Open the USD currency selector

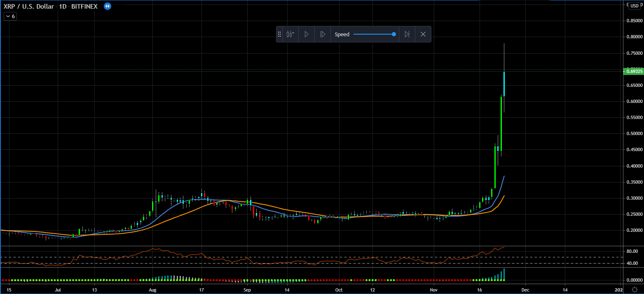634,6
